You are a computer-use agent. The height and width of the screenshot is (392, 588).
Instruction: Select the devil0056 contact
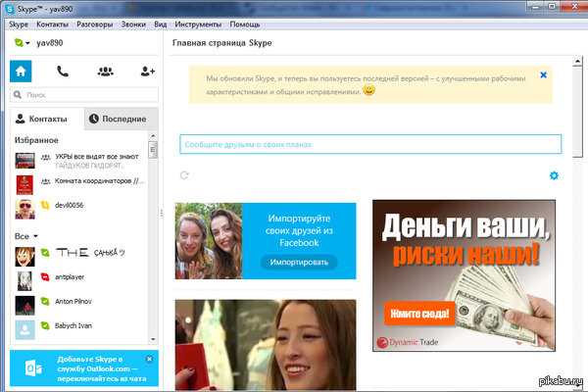point(79,209)
